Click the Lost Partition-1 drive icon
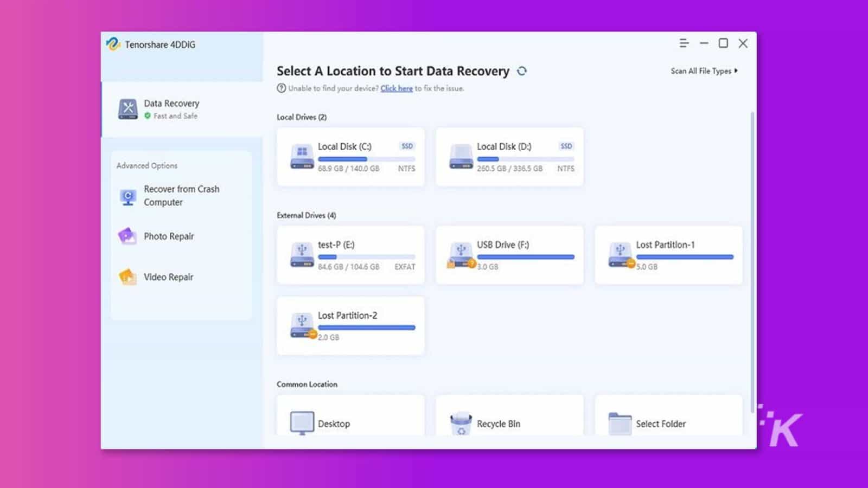 (621, 255)
